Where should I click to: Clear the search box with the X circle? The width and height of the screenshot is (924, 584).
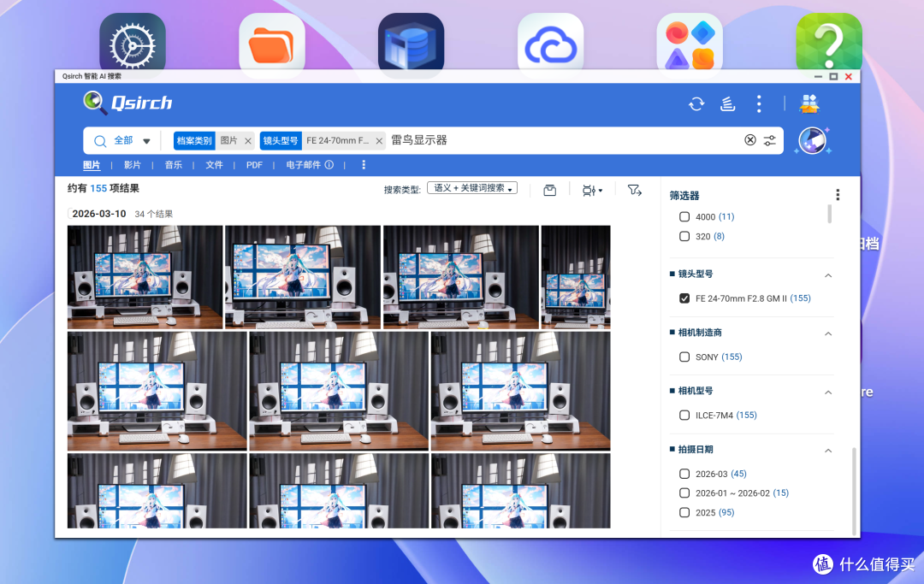(749, 140)
